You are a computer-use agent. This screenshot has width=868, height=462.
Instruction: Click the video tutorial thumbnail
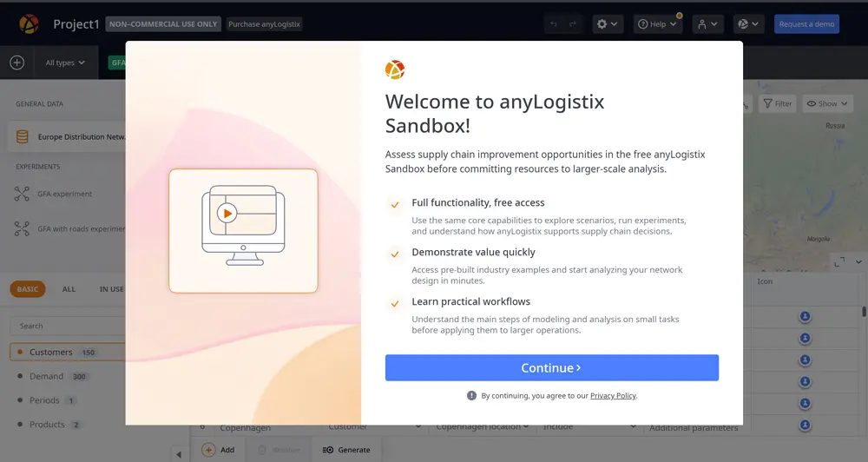coord(243,231)
